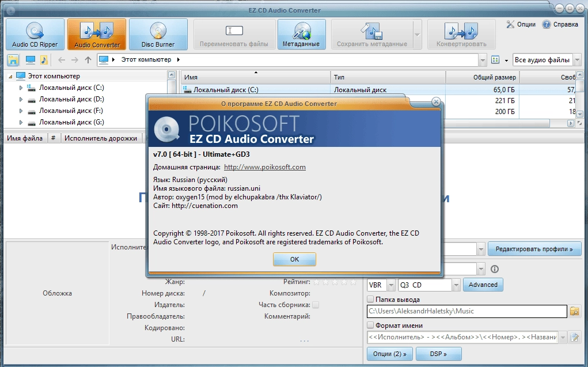
Task: Open the profile dropdown arrow
Action: click(481, 249)
